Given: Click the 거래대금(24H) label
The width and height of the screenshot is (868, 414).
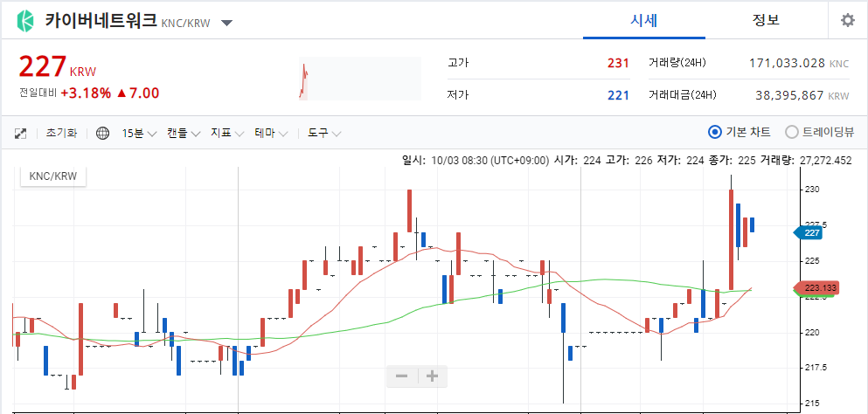Looking at the screenshot, I should 682,95.
